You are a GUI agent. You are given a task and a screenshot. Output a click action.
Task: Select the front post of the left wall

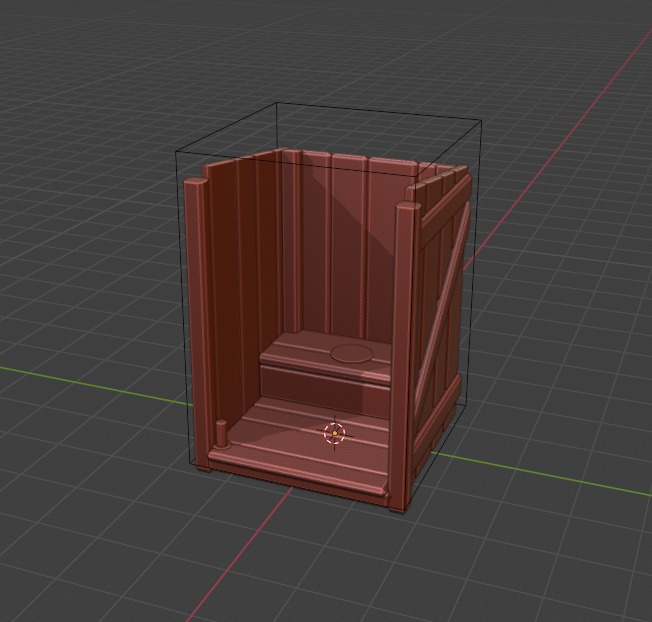(196, 320)
